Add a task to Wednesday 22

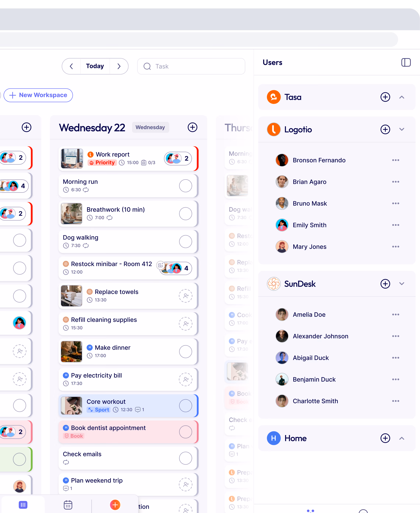(192, 127)
